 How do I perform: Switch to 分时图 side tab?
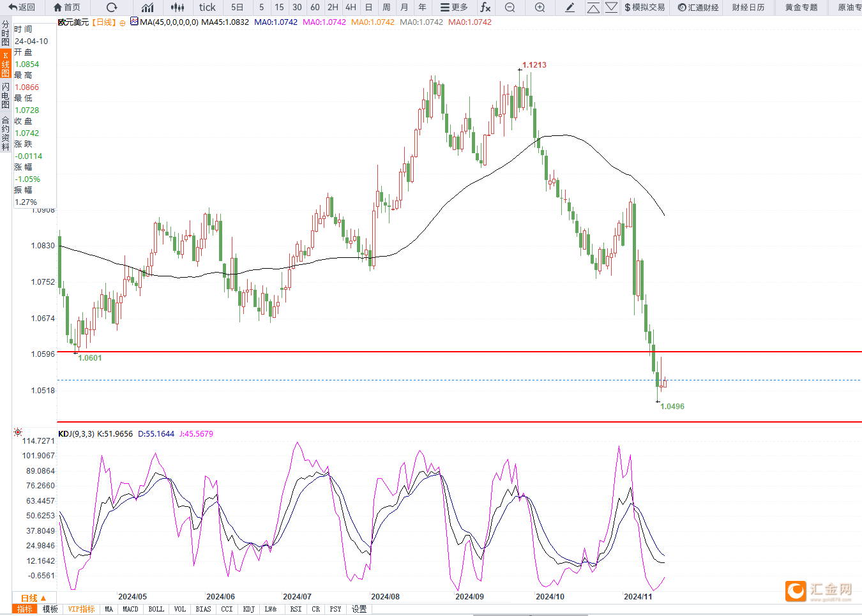click(x=6, y=33)
